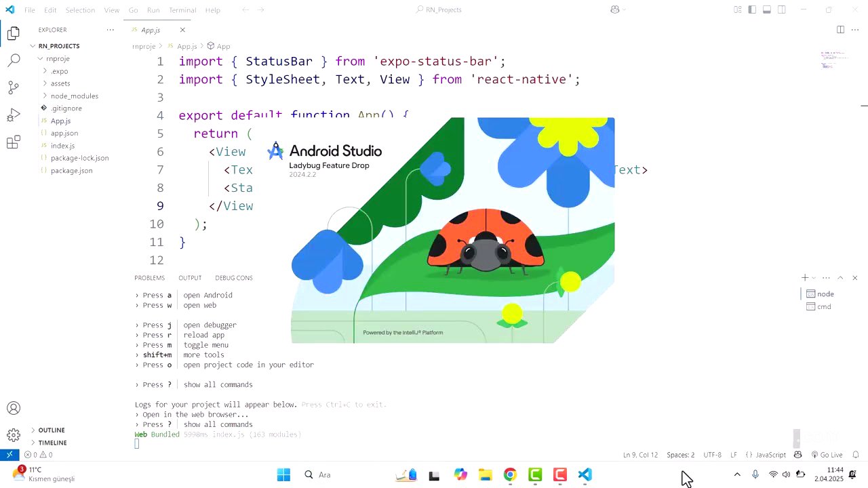Change the UTF-8 file encoding

click(x=713, y=455)
